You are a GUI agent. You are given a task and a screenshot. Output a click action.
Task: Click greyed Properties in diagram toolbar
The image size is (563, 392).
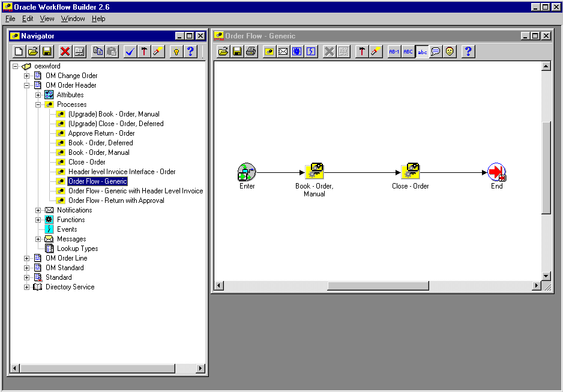pyautogui.click(x=343, y=52)
